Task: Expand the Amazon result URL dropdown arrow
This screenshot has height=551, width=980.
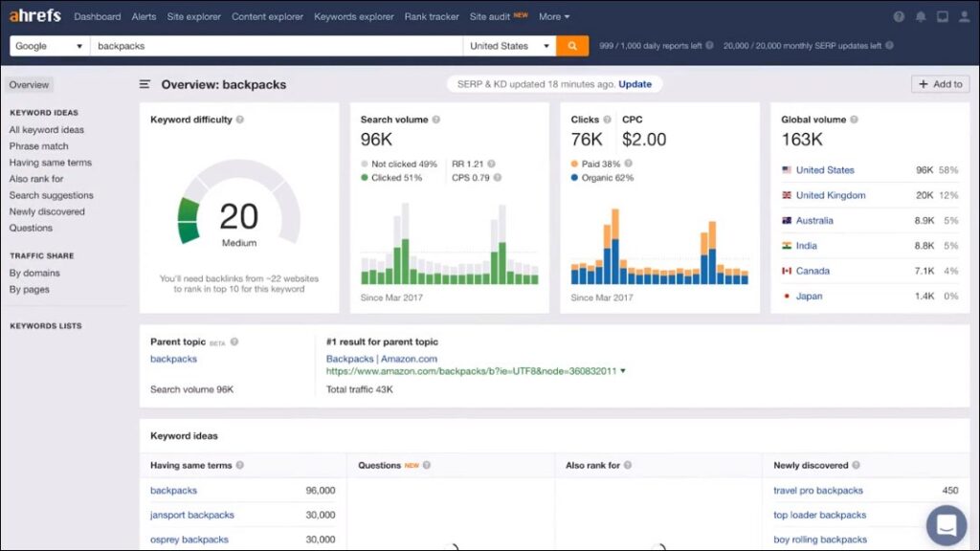Action: click(623, 371)
